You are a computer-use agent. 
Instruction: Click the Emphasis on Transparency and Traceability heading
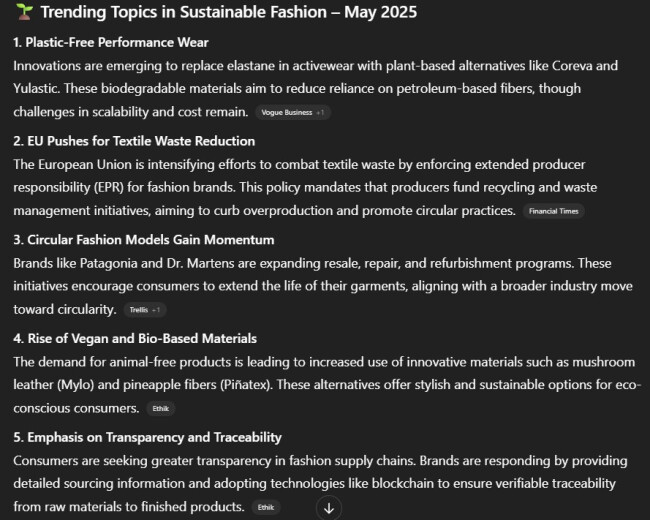tap(147, 437)
